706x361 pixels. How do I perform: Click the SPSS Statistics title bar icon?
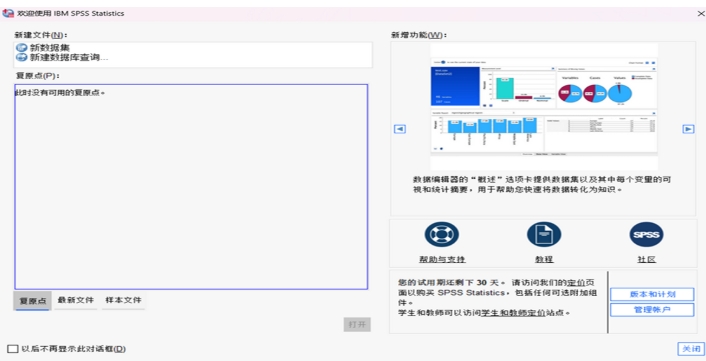(x=8, y=13)
